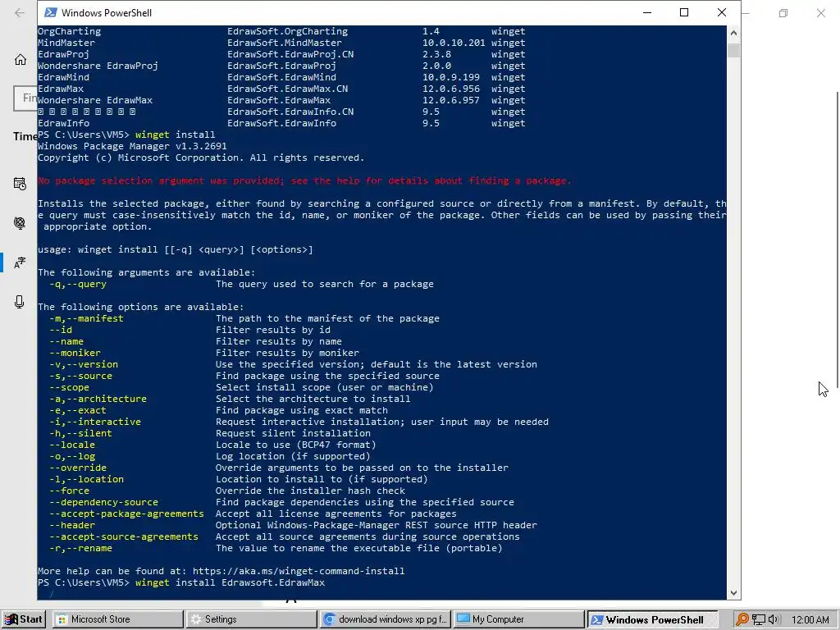This screenshot has height=630, width=840.
Task: Click the magnifier icon in system tray
Action: pos(742,619)
